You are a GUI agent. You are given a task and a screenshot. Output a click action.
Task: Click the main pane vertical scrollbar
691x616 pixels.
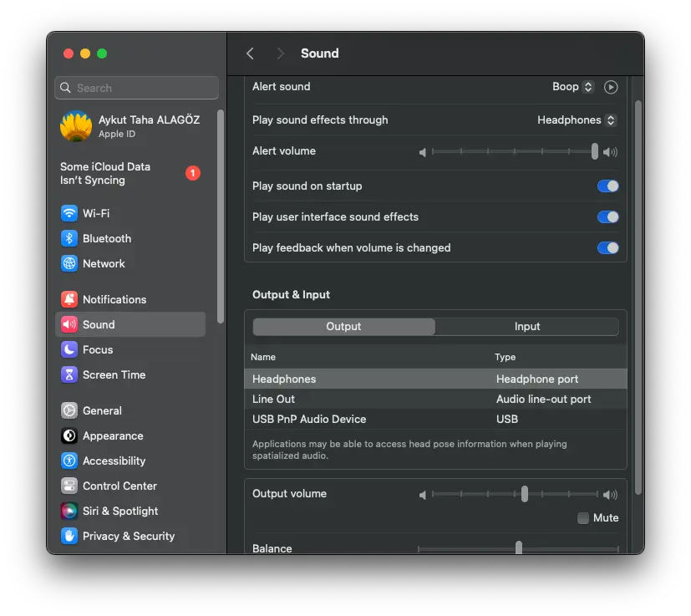click(x=638, y=297)
